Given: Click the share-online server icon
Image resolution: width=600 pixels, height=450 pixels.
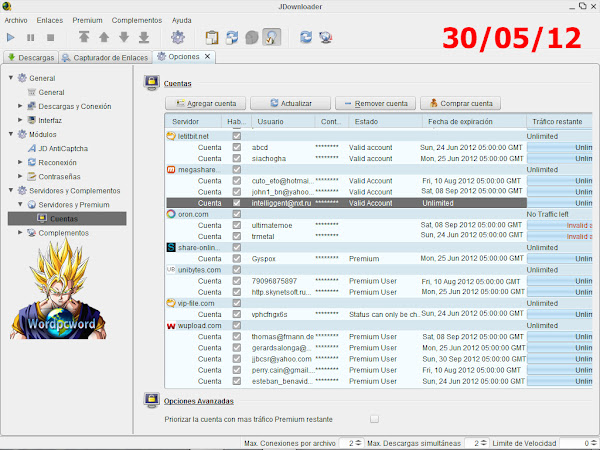Looking at the screenshot, I should point(171,247).
